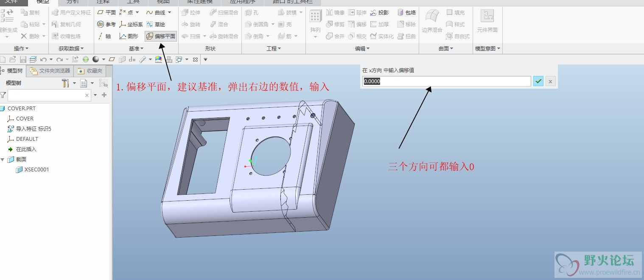The width and height of the screenshot is (644, 280).
Task: Click the 拉伸 extrude tool
Action: coord(191,13)
